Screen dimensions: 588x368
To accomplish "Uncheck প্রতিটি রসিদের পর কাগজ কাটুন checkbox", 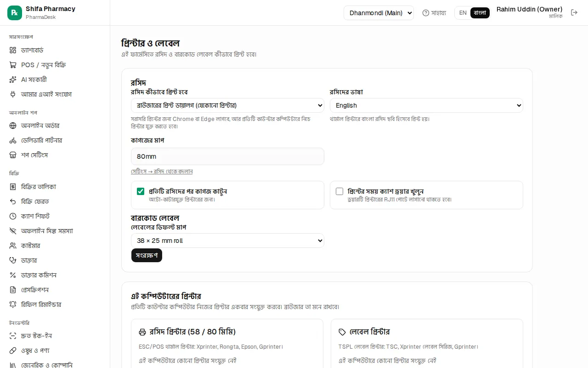I will (141, 191).
